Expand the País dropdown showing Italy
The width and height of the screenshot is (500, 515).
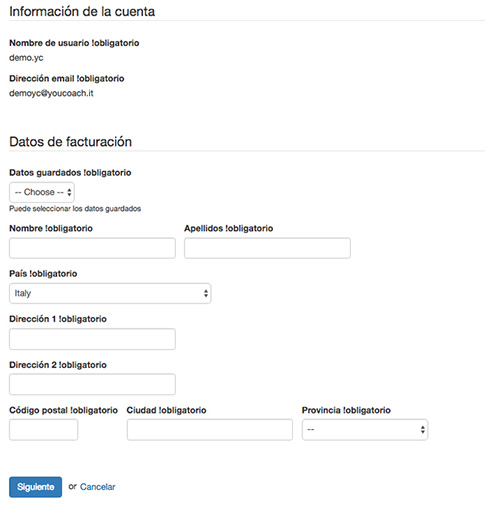[x=110, y=293]
